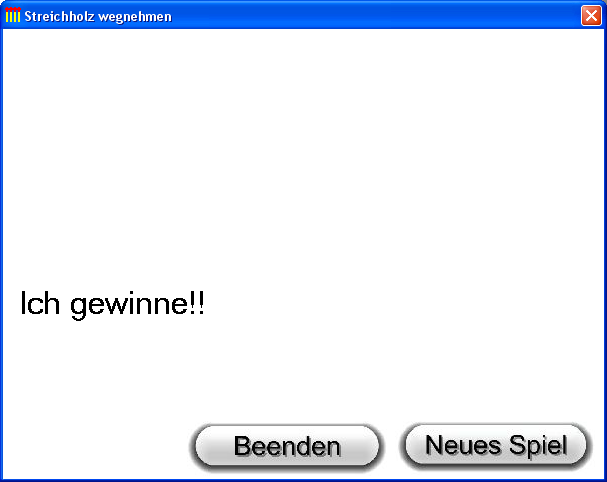Choose Neues Spiel to play again

(x=496, y=445)
